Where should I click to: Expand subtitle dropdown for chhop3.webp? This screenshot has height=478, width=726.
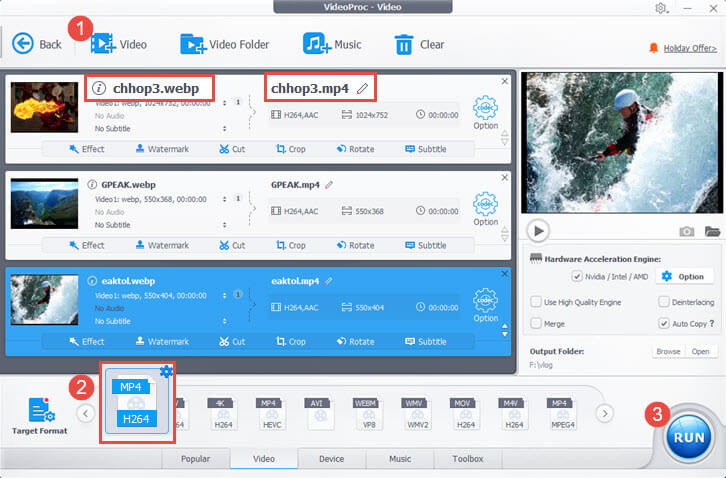(x=225, y=128)
